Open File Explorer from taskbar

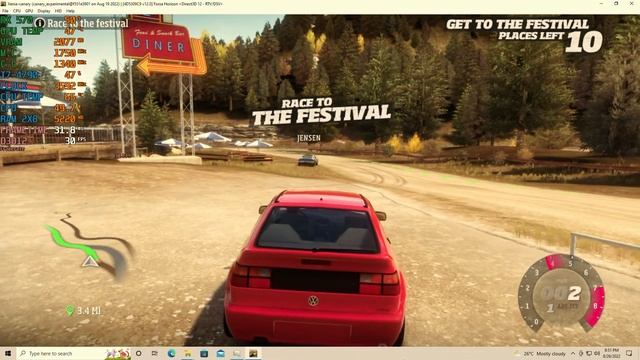(x=188, y=353)
